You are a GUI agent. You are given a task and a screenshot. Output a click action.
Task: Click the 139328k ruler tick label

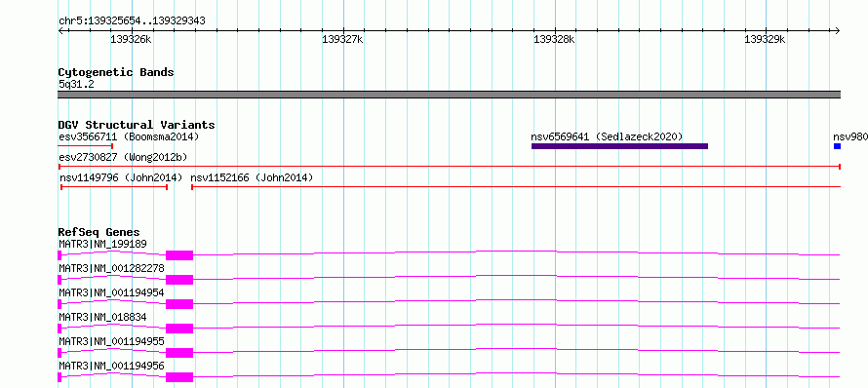coord(554,39)
